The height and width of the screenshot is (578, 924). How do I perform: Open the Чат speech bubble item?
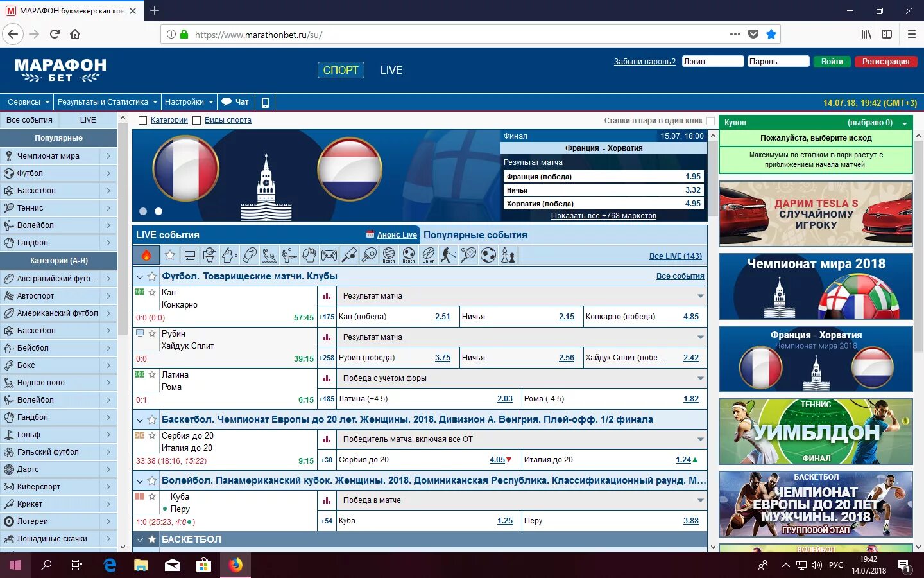pos(235,102)
